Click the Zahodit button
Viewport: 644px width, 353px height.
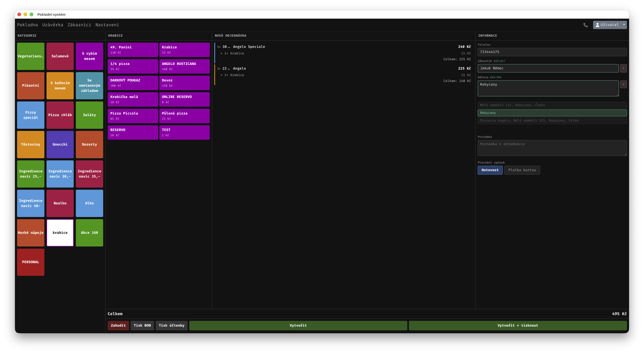118,325
